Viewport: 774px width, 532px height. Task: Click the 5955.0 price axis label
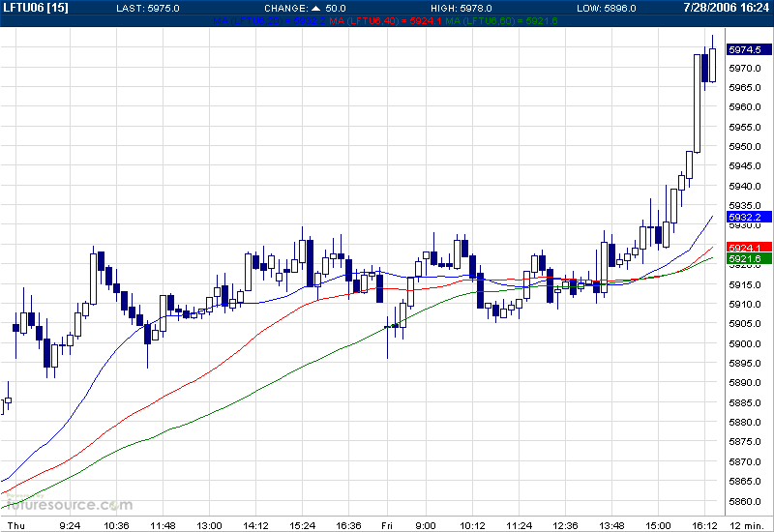pyautogui.click(x=745, y=127)
